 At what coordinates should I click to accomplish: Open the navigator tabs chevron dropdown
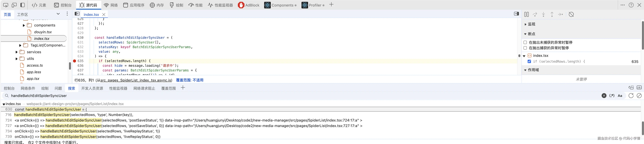click(58, 14)
